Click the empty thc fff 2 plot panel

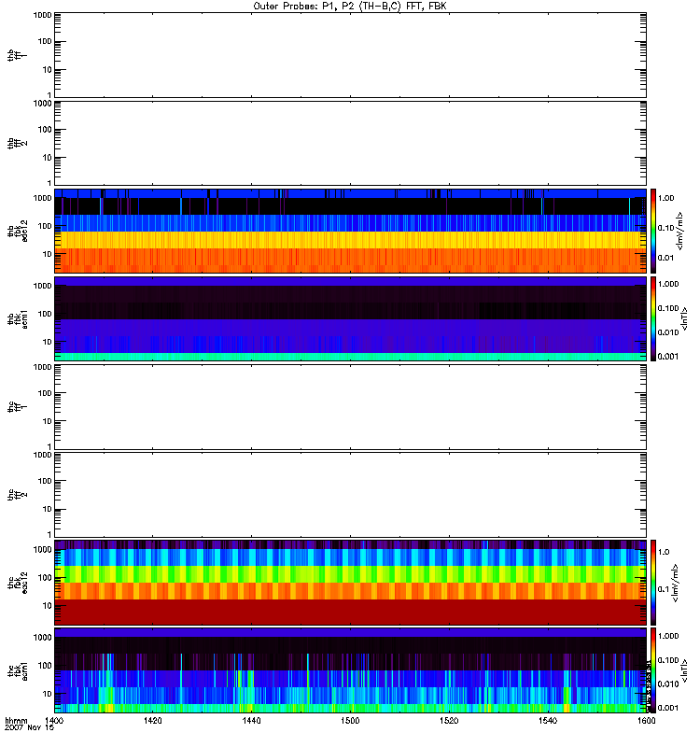[x=350, y=495]
